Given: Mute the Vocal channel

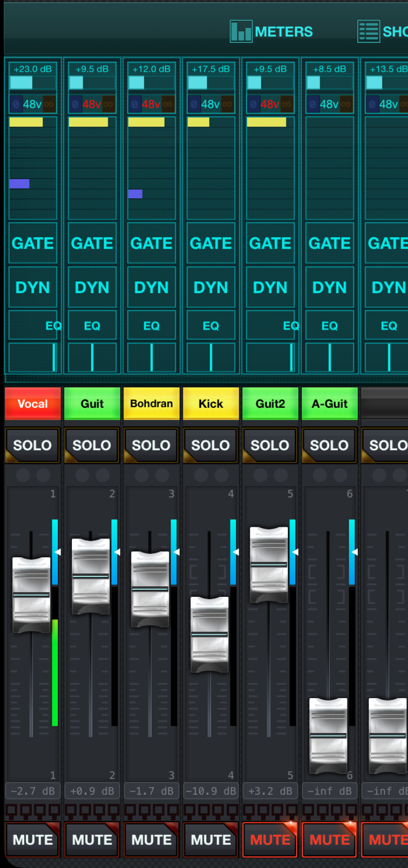Looking at the screenshot, I should (33, 840).
